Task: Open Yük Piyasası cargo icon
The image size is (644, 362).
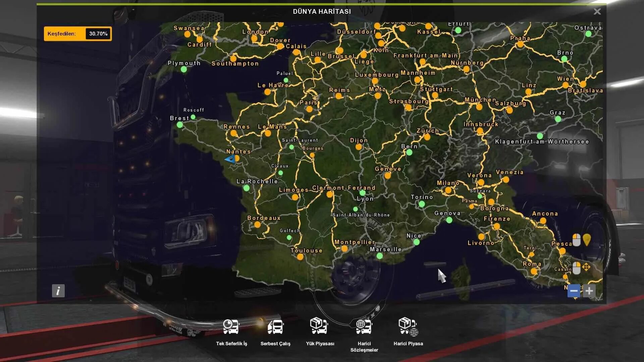Action: 319,326
